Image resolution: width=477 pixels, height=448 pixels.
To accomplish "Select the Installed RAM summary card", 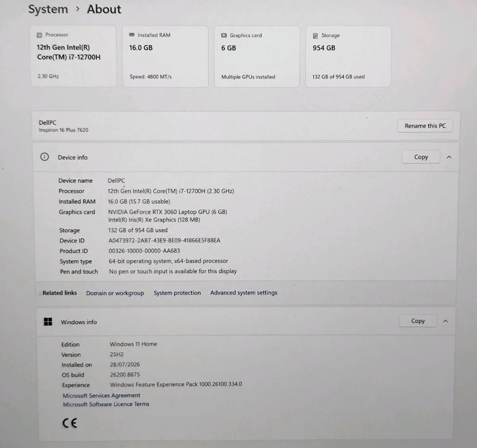I will tap(165, 56).
